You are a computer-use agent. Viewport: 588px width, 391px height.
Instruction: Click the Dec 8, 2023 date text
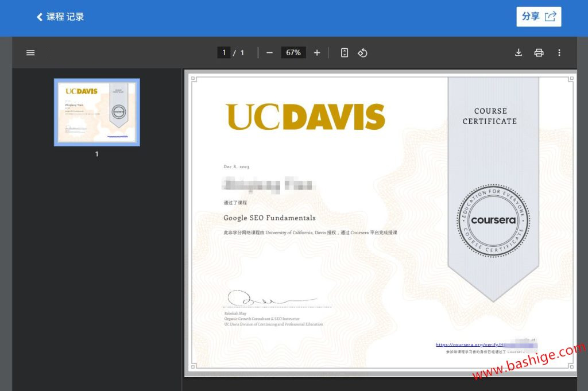(x=236, y=167)
